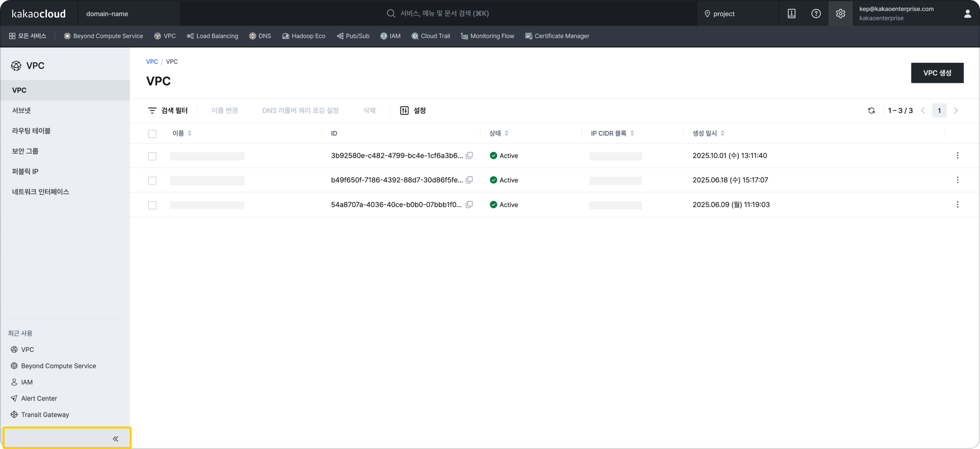Open table column settings (설정)

click(413, 111)
